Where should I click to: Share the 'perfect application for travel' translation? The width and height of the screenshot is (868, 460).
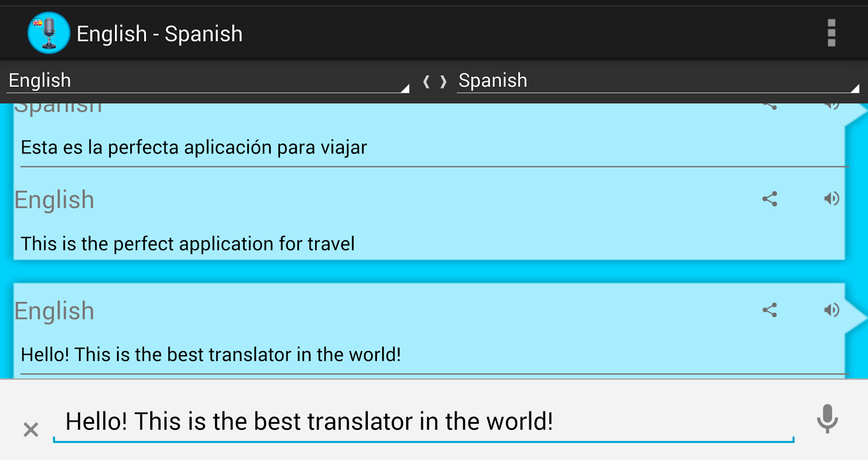769,199
